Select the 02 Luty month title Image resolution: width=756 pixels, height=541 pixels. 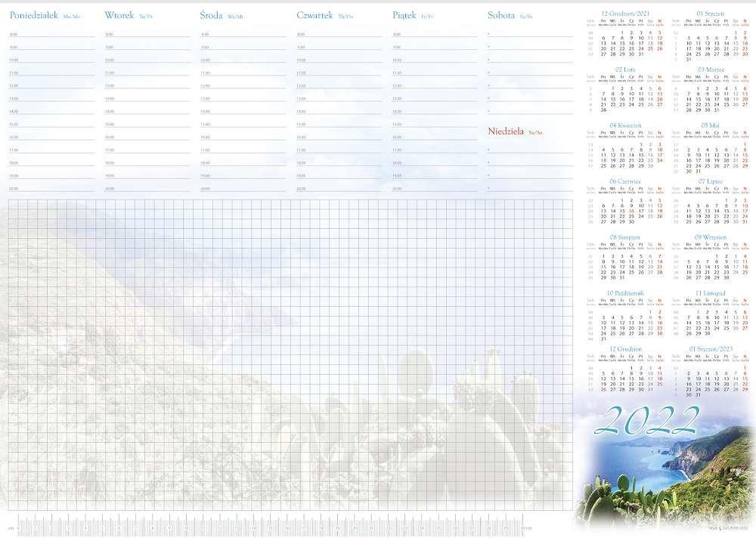coord(624,69)
